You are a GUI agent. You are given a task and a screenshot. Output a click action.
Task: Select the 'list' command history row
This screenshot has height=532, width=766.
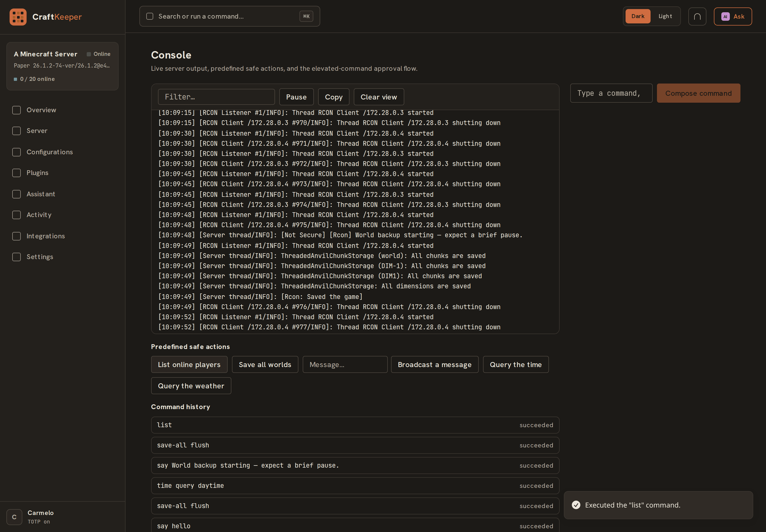tap(355, 425)
